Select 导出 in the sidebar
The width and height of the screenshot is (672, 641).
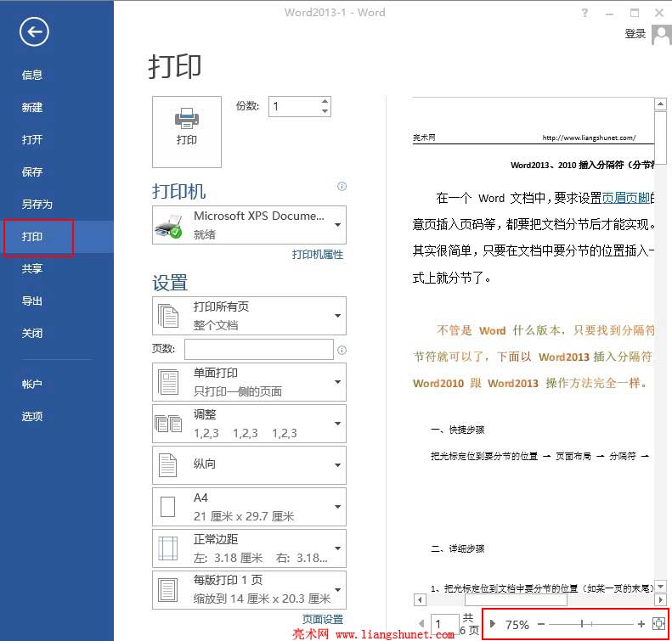pos(32,301)
